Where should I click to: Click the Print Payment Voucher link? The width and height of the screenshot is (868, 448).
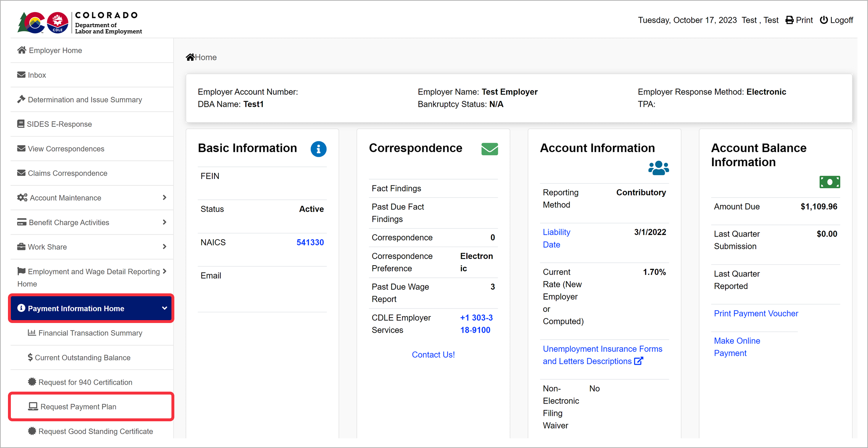click(756, 314)
